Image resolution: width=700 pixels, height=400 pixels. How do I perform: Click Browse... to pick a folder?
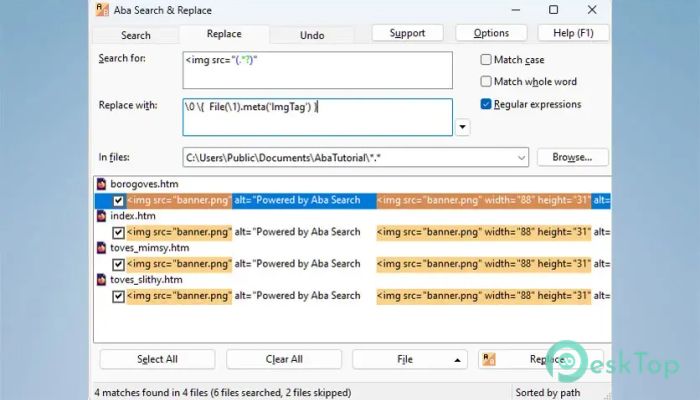[x=572, y=157]
